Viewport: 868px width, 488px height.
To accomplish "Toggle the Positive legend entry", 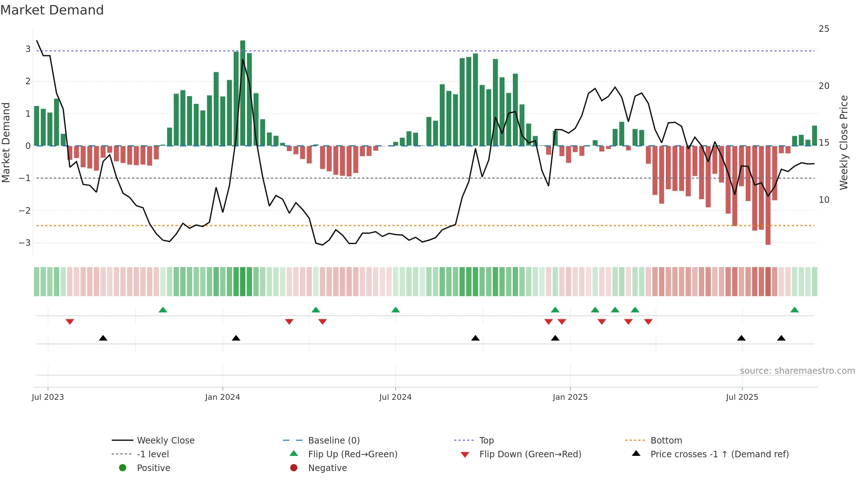I will [145, 468].
